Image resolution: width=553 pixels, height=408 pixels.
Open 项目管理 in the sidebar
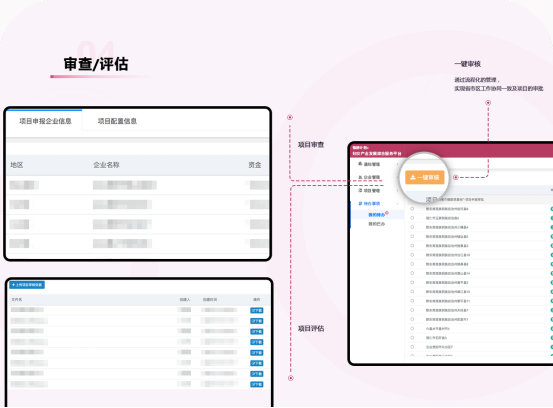coord(372,191)
